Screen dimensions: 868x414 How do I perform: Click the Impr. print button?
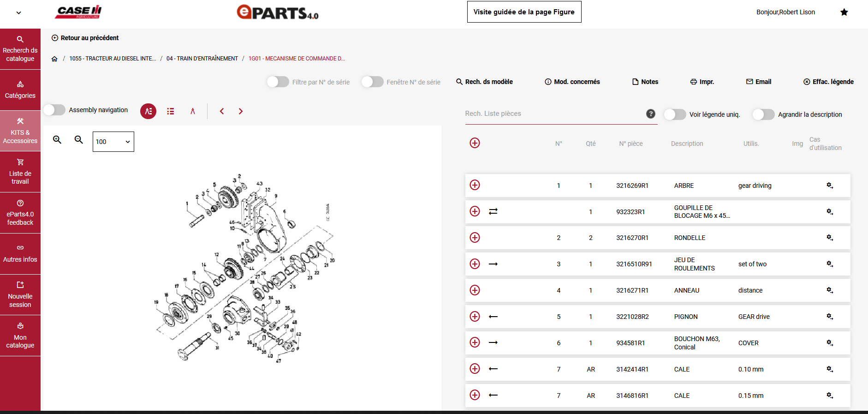click(x=702, y=82)
